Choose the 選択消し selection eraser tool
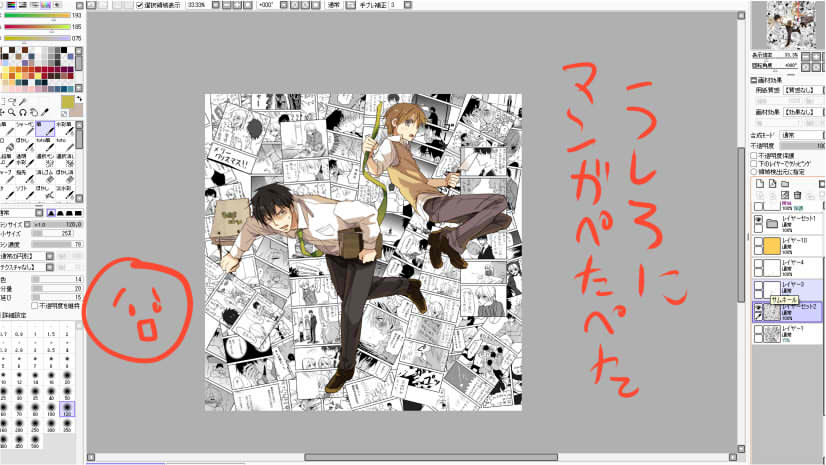This screenshot has width=826, height=465. pos(64,161)
